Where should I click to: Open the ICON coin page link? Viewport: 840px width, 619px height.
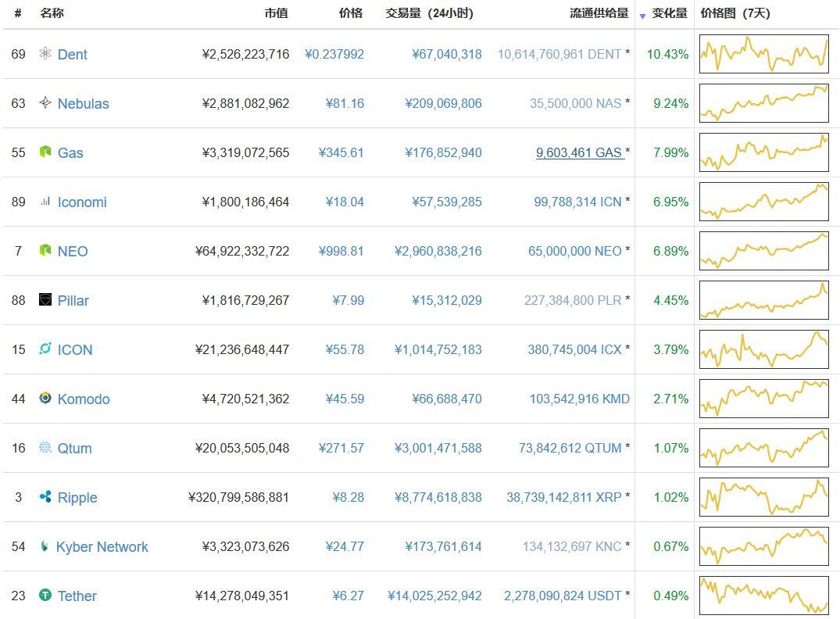tap(75, 350)
